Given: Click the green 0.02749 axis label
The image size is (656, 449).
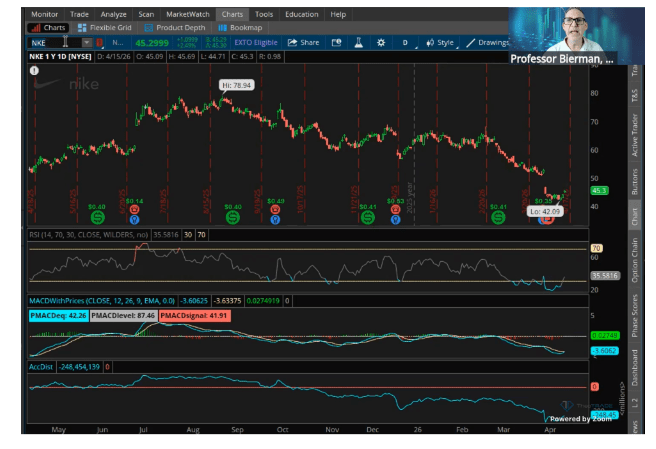Looking at the screenshot, I should pos(605,336).
